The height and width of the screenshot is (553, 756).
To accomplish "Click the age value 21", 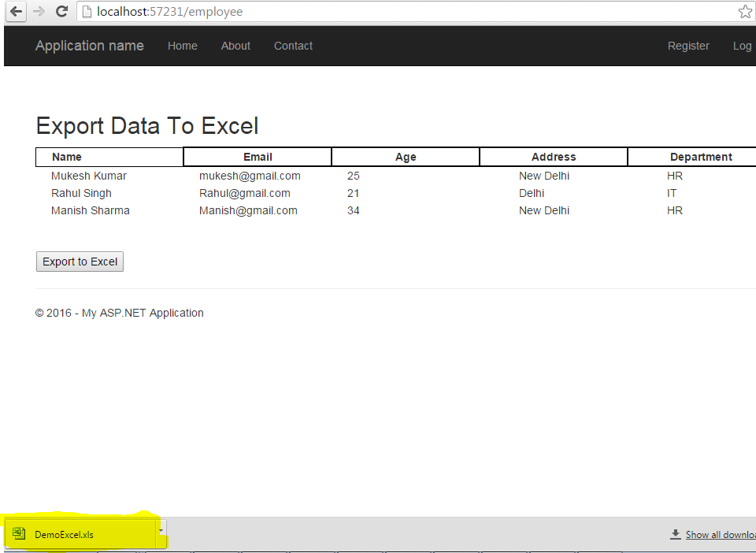I will click(x=353, y=193).
